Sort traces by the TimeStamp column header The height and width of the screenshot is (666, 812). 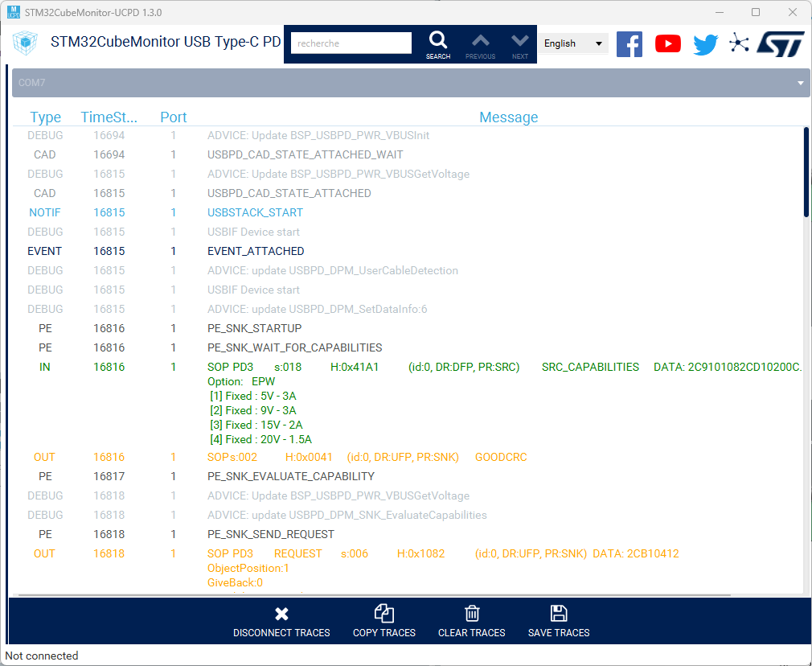coord(109,117)
